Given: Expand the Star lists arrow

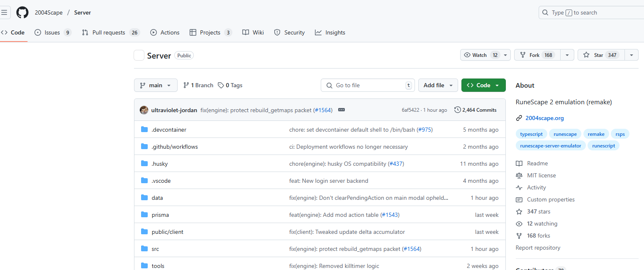Looking at the screenshot, I should (x=632, y=55).
